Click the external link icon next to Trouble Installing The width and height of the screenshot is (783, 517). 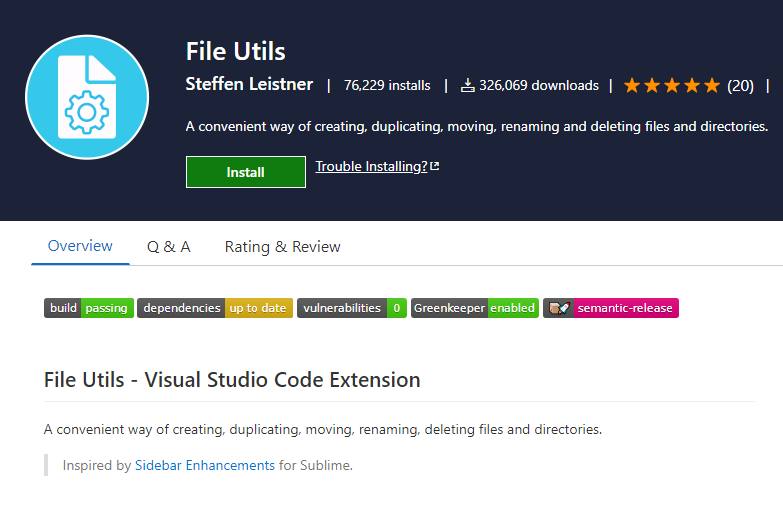(434, 166)
